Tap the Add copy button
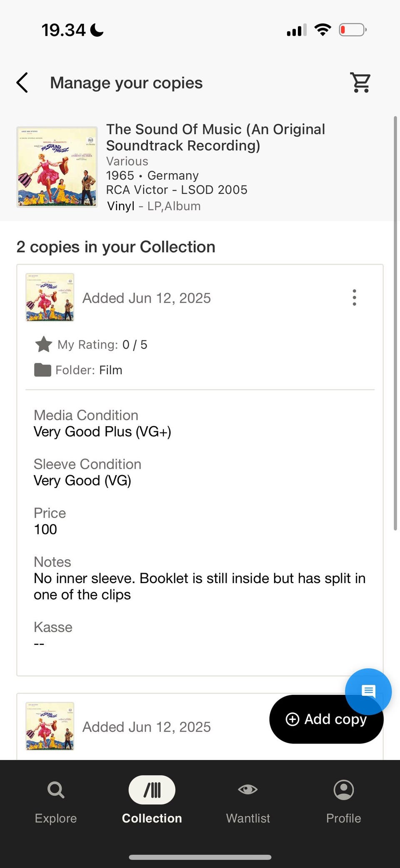The width and height of the screenshot is (400, 868). (x=326, y=719)
